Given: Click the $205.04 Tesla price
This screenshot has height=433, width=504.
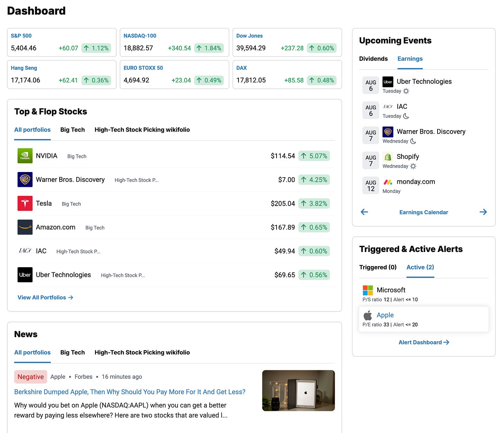Looking at the screenshot, I should [x=283, y=204].
